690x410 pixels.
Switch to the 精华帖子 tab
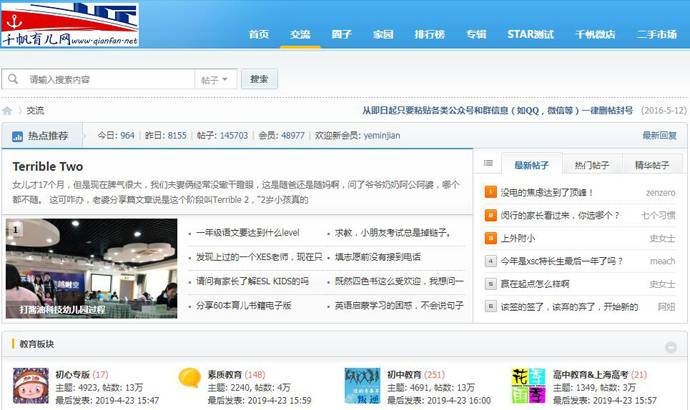[x=652, y=164]
